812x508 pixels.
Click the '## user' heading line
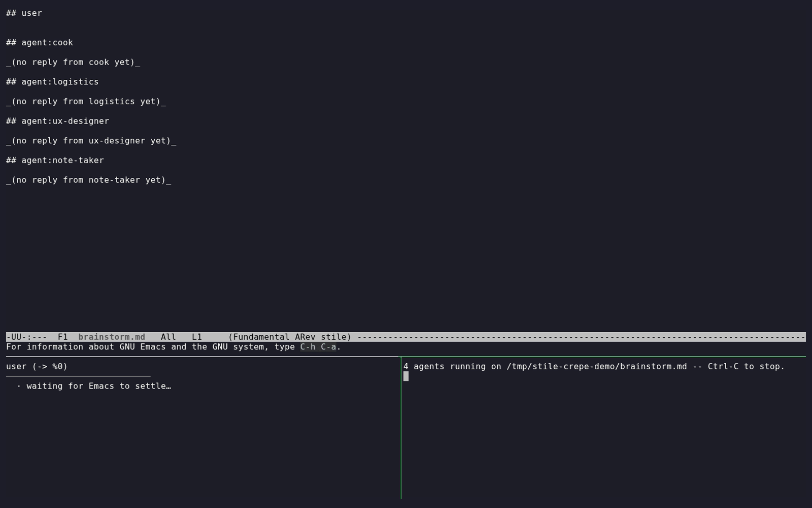point(24,13)
